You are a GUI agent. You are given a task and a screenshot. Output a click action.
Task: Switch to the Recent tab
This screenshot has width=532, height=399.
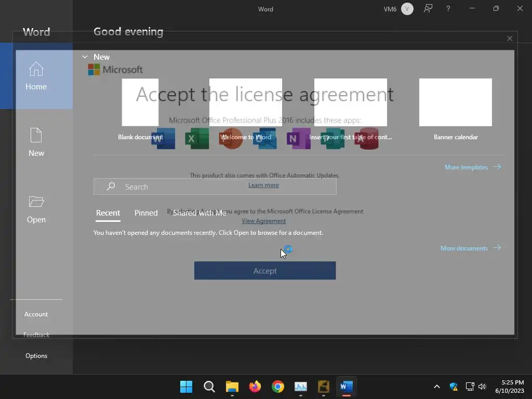[108, 213]
